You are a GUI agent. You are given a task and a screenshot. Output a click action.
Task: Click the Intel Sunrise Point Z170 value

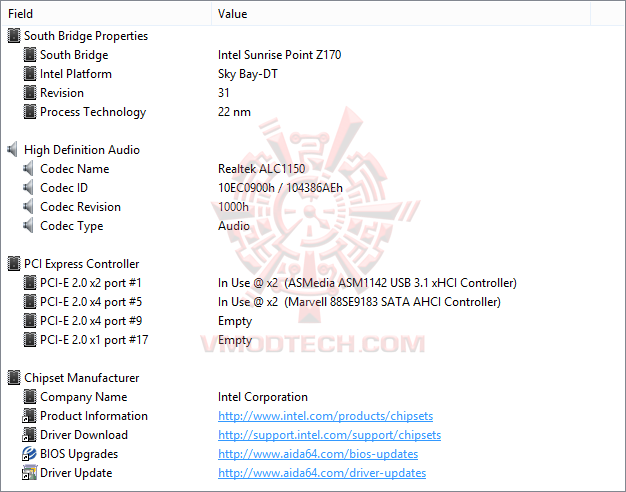click(x=279, y=55)
